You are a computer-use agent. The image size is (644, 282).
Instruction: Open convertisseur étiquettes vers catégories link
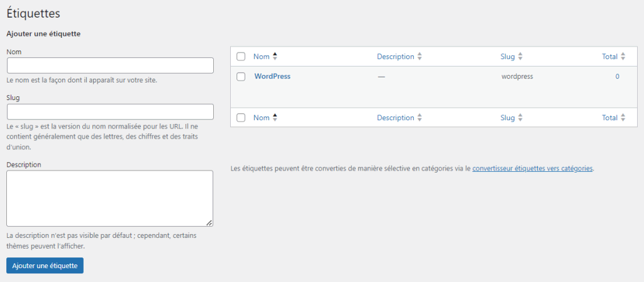(x=532, y=169)
